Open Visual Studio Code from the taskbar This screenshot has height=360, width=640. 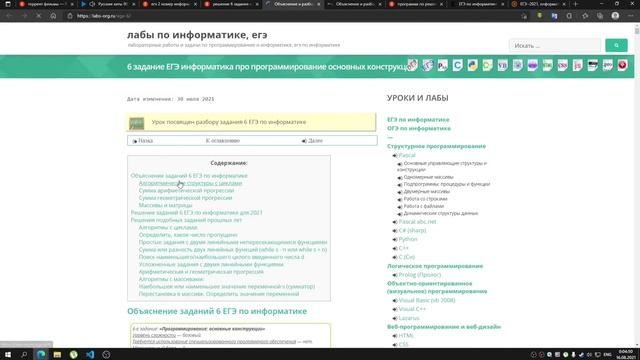click(90, 354)
